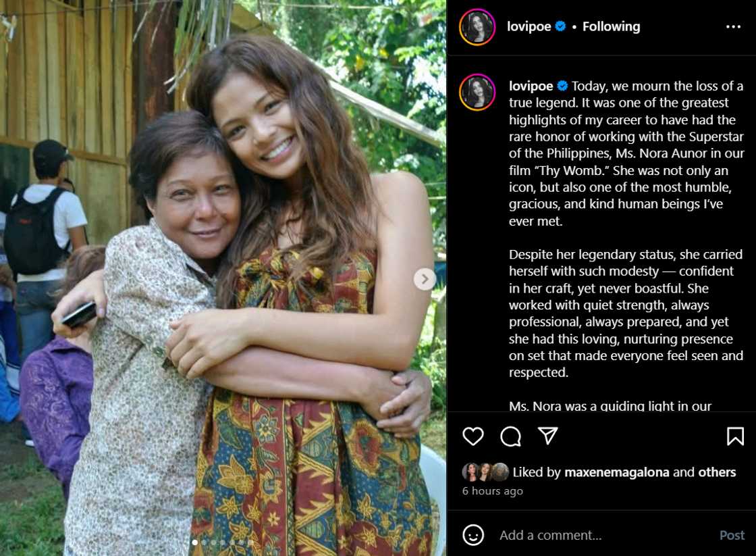Click the liker avatars next to Liked by
This screenshot has height=556, width=756.
point(485,472)
